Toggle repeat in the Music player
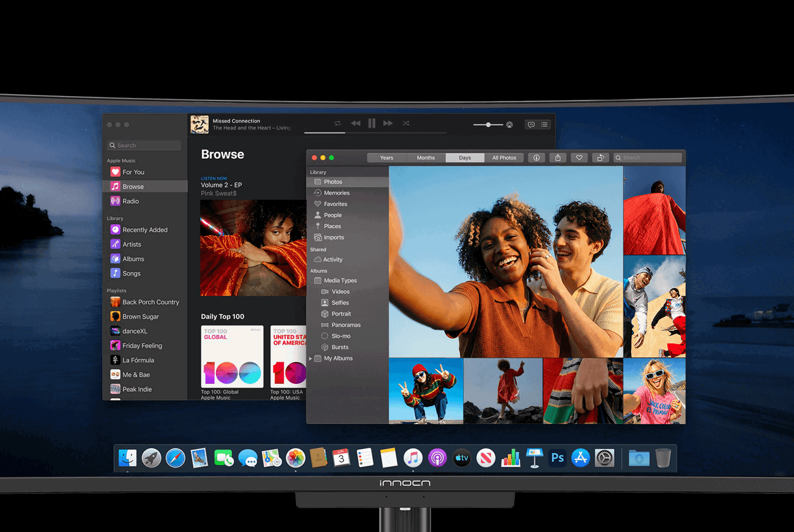Screen dimensions: 794x532 [337, 123]
